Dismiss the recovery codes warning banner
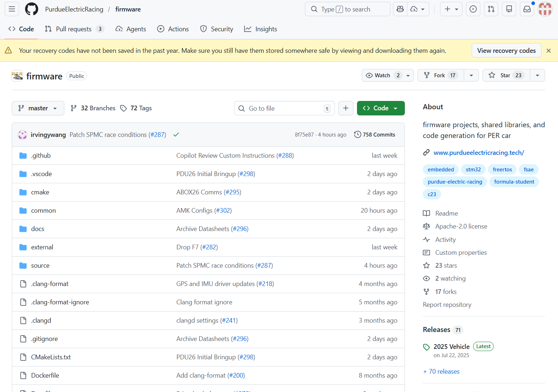Viewport: 558px width, 392px height. pyautogui.click(x=548, y=51)
